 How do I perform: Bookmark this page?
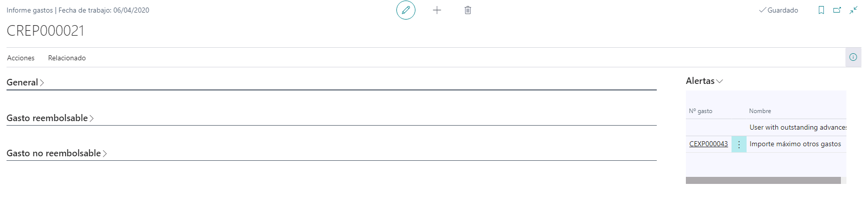click(821, 10)
